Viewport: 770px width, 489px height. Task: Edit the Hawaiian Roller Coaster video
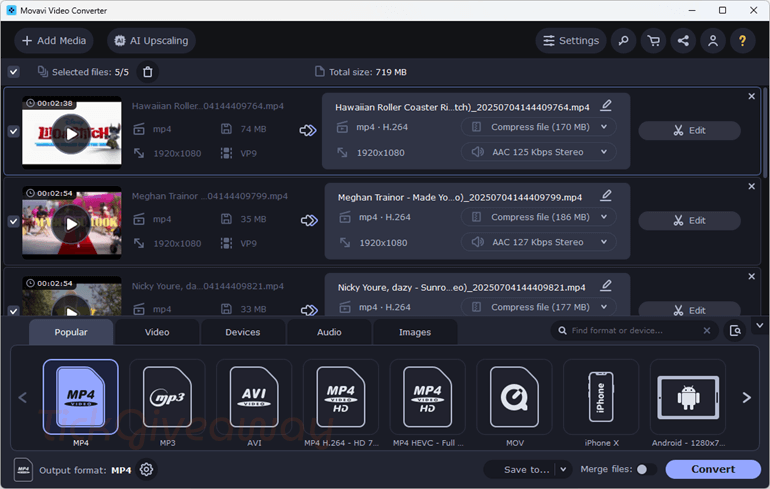pos(689,131)
